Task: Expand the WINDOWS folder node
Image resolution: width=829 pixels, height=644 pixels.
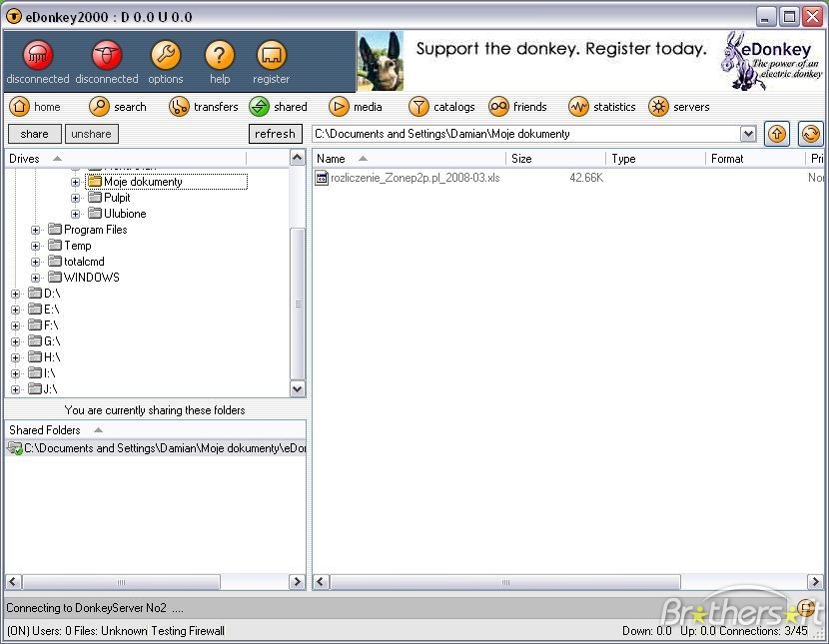Action: (x=35, y=278)
